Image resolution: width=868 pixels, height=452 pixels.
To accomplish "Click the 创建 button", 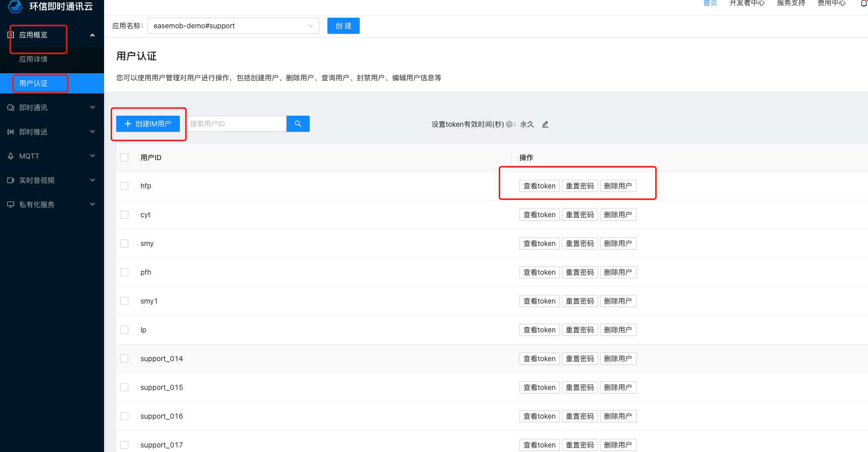I will [344, 26].
